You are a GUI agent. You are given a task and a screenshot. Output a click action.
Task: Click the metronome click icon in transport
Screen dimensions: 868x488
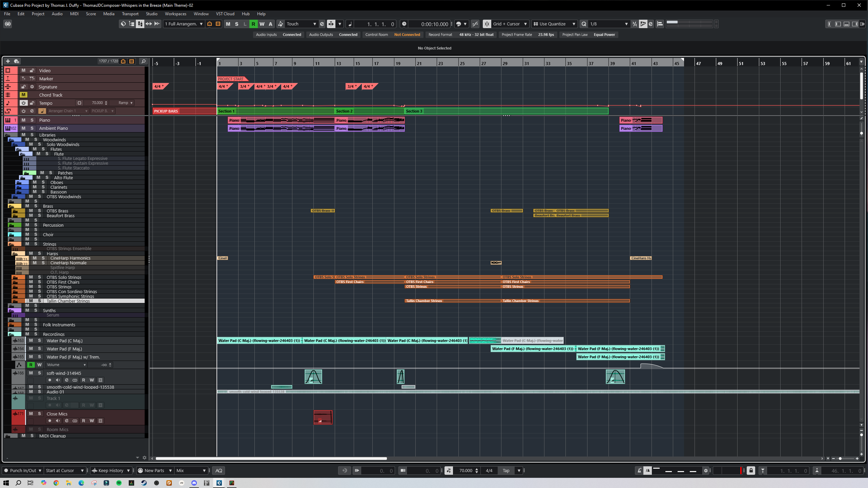(639, 470)
